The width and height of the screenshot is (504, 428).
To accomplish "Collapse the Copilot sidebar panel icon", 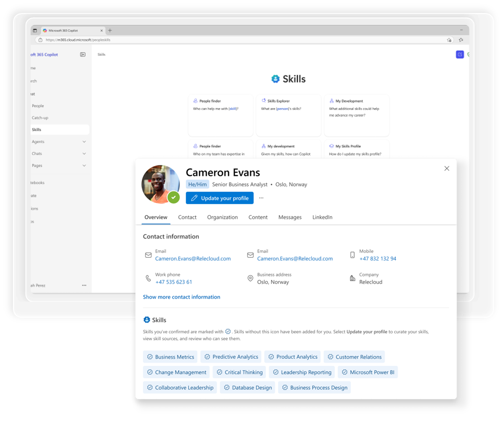I will click(83, 54).
